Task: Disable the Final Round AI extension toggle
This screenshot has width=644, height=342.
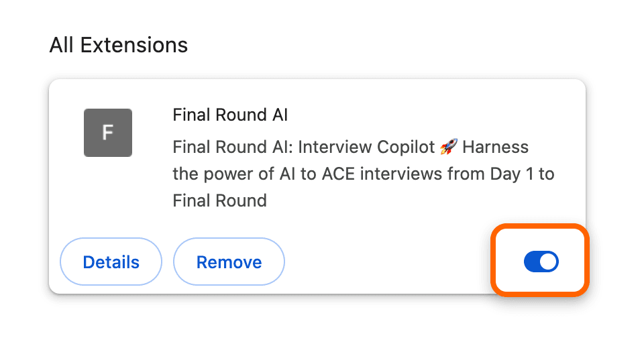Action: click(x=541, y=262)
